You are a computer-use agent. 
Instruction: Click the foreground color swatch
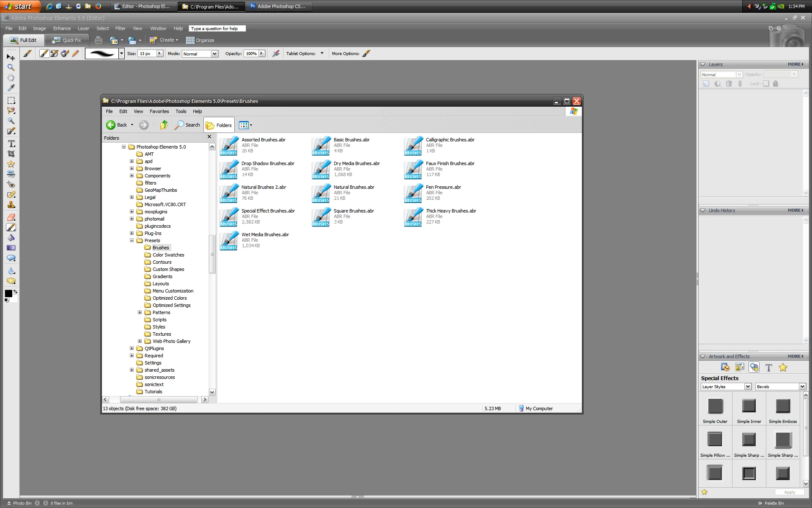[x=8, y=293]
